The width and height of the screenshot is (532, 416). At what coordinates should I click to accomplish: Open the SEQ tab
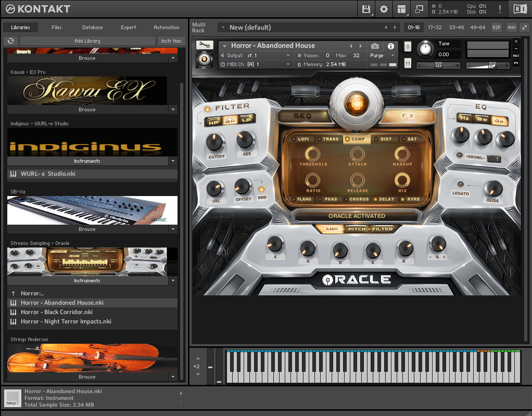pyautogui.click(x=302, y=116)
